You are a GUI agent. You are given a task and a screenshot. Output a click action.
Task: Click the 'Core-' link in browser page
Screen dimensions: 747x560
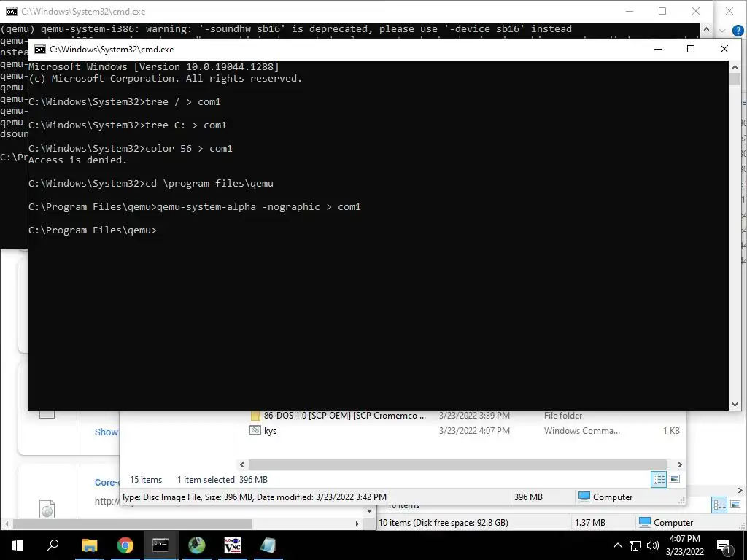coord(107,482)
